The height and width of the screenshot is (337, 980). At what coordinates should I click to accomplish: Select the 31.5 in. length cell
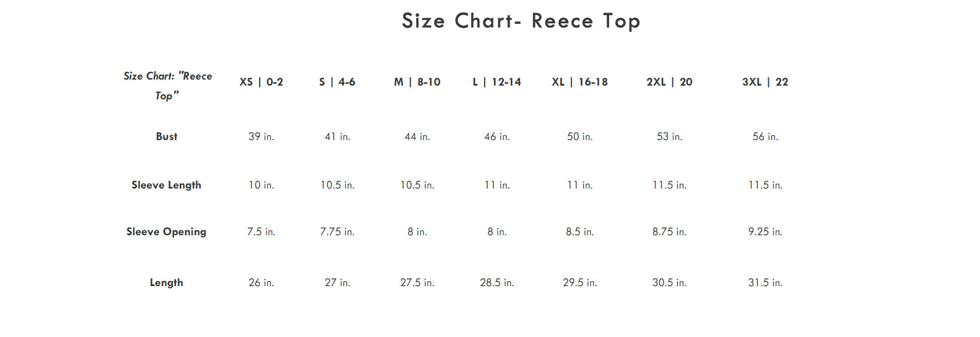(765, 283)
